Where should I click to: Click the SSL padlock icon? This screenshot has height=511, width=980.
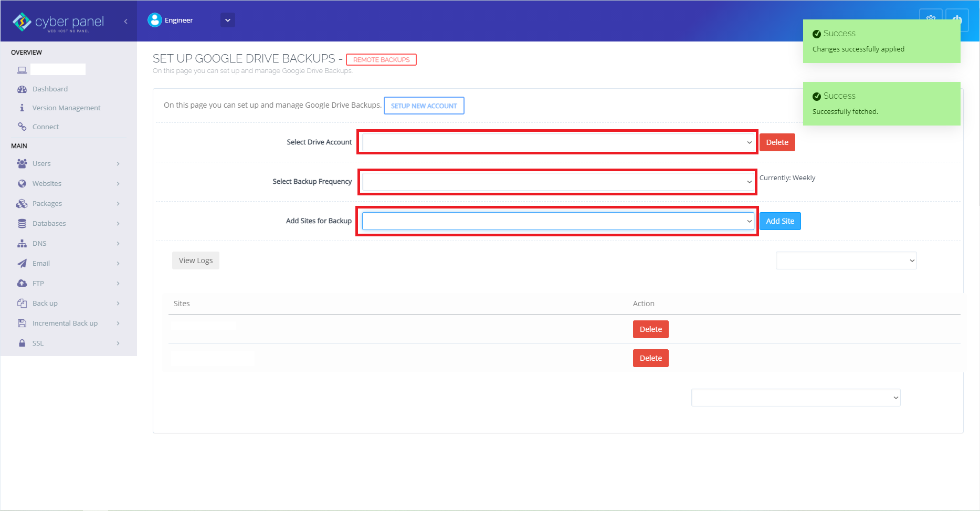(x=22, y=343)
